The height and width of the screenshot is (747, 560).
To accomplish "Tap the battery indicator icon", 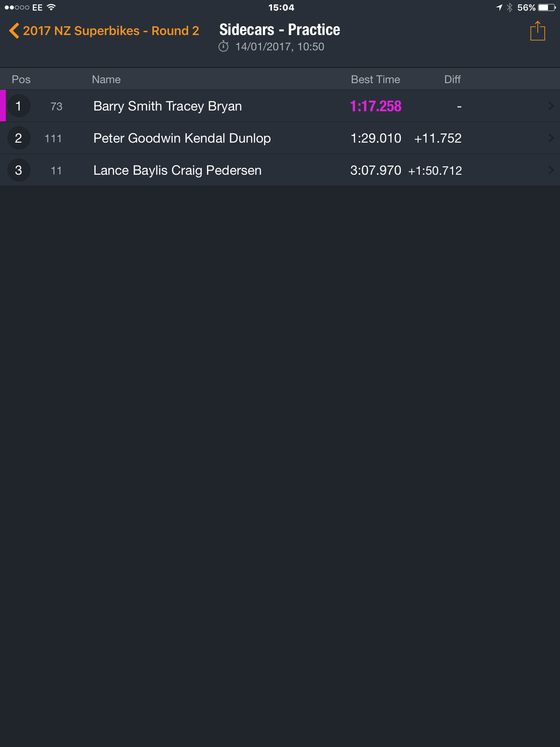I will [x=547, y=7].
